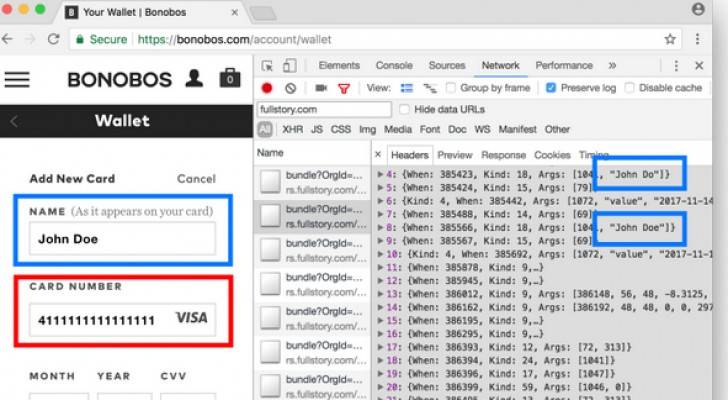Expand entry 20 with When 386399
This screenshot has width=728, height=400.
point(380,387)
